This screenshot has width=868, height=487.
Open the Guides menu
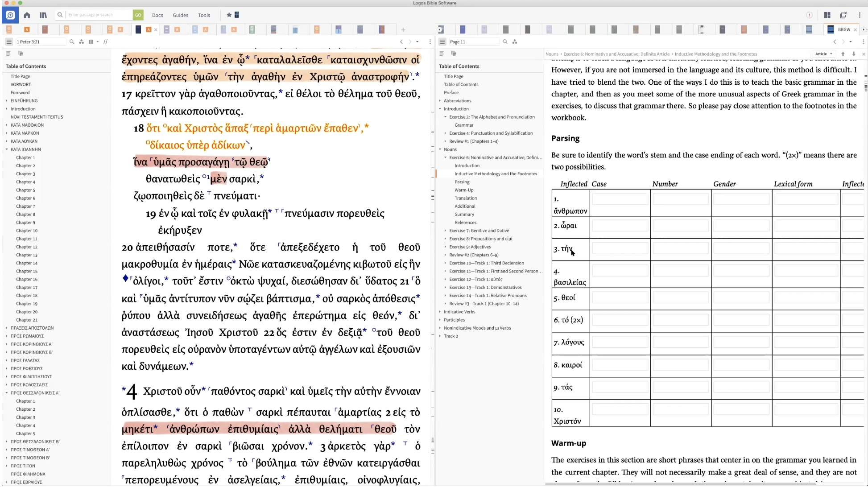pyautogui.click(x=180, y=15)
